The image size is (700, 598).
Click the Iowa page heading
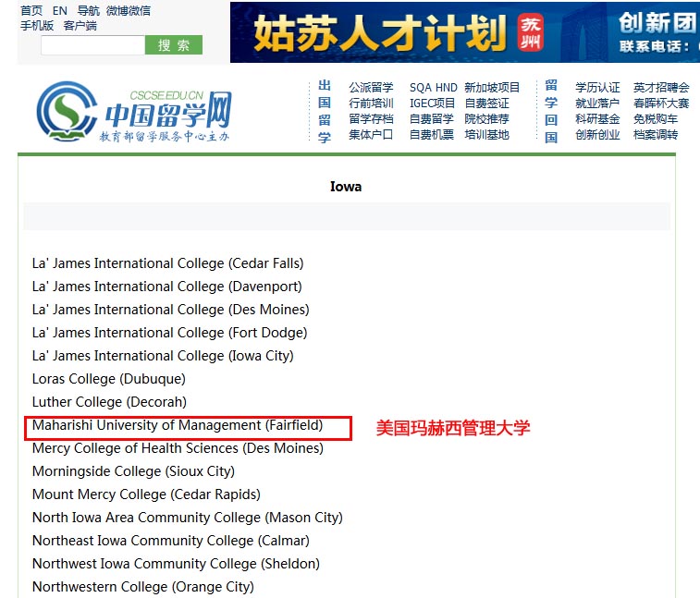pyautogui.click(x=346, y=187)
